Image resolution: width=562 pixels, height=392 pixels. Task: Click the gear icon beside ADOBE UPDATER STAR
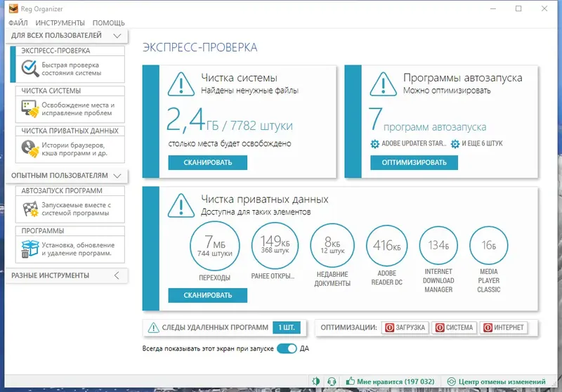pos(374,144)
